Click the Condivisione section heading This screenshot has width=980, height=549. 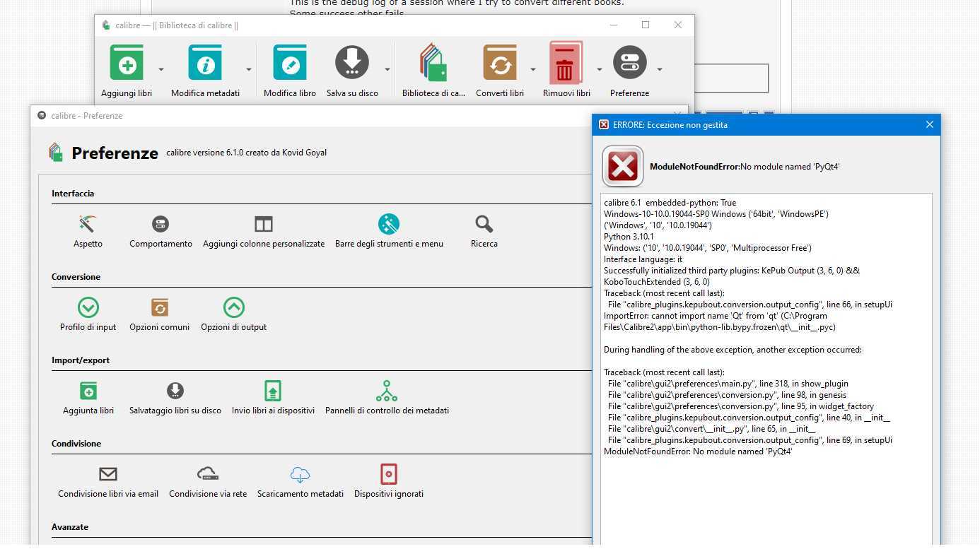76,444
